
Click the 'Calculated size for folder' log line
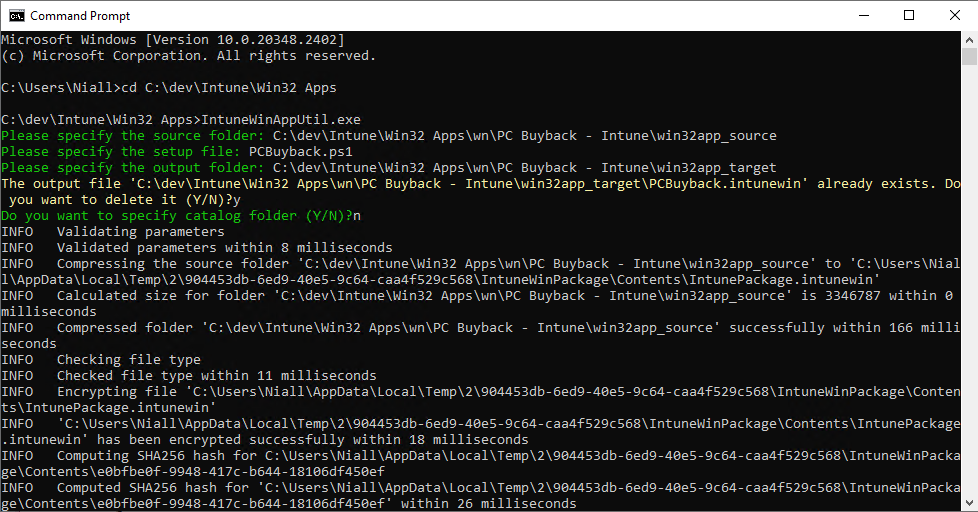(x=478, y=304)
